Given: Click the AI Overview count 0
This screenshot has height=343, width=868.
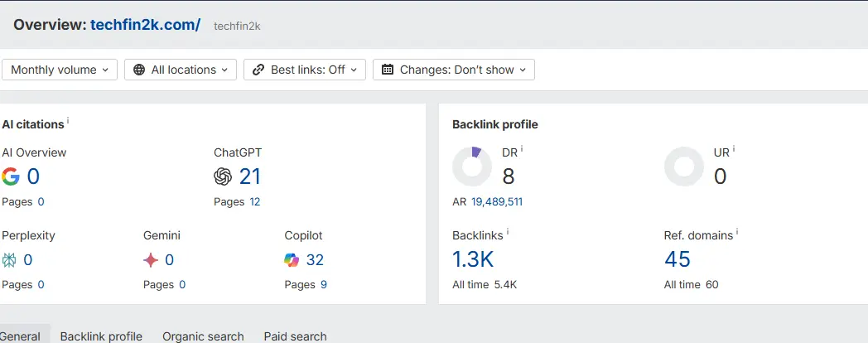Looking at the screenshot, I should 33,176.
